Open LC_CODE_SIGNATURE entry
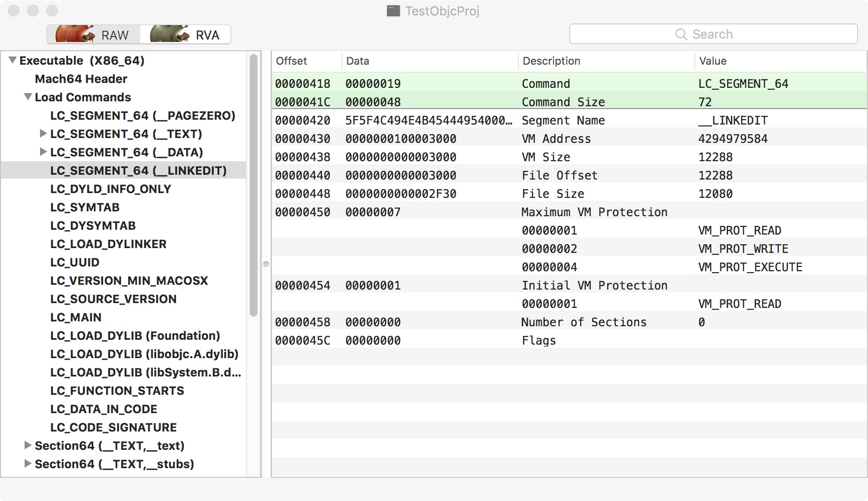Image resolution: width=868 pixels, height=501 pixels. coord(113,427)
